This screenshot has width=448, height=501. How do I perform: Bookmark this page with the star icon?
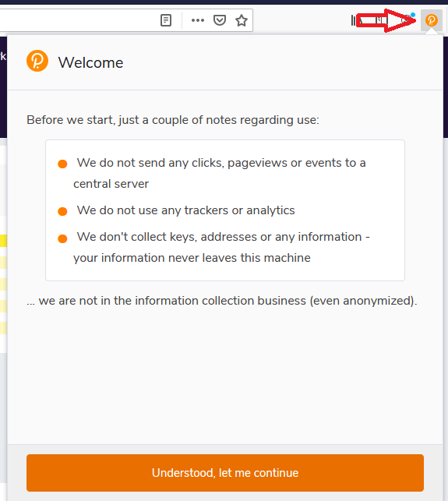point(242,20)
